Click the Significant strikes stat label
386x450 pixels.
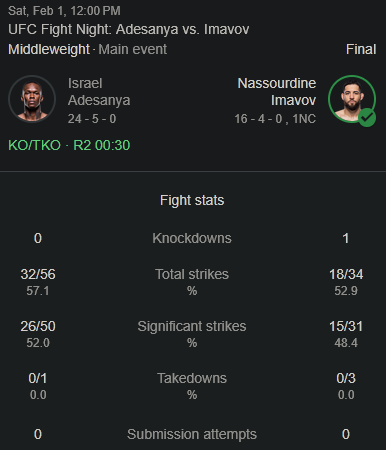click(x=192, y=326)
